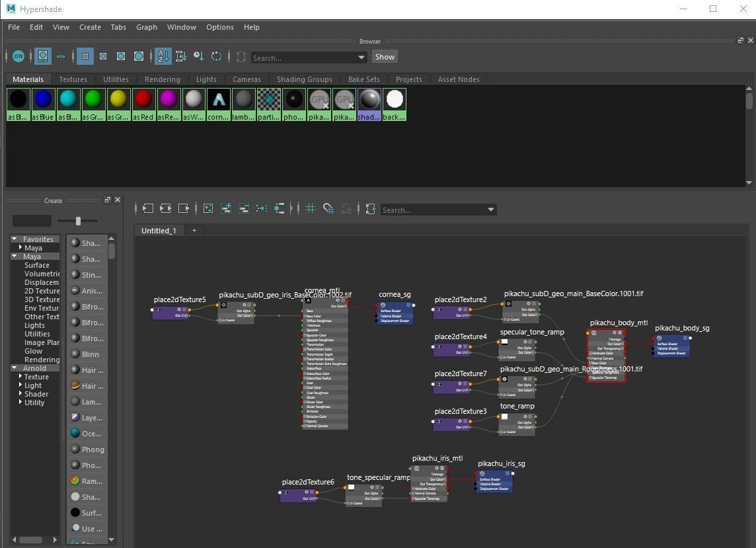The image size is (756, 548).
Task: Show output connections in graph
Action: click(x=183, y=208)
